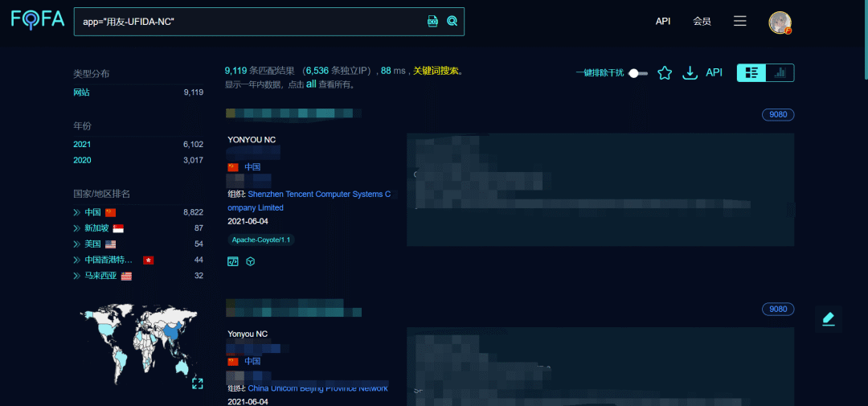Click the ICO icon search button
The height and width of the screenshot is (406, 868).
click(x=433, y=21)
